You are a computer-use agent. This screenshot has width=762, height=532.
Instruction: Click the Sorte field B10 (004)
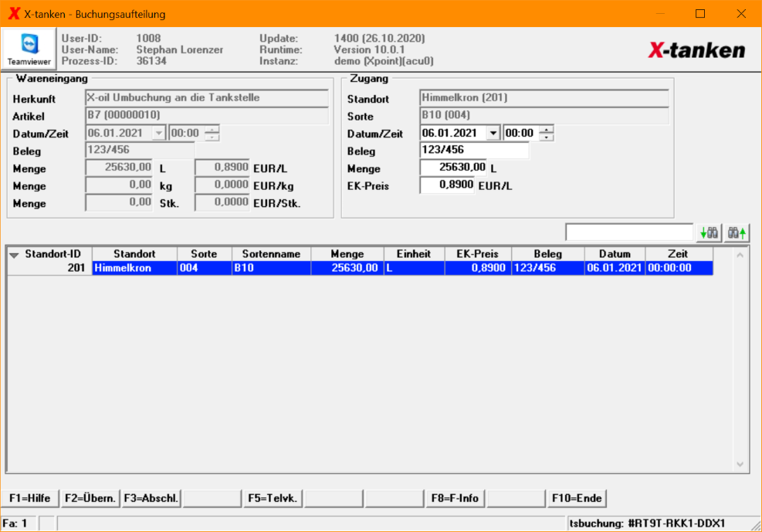pyautogui.click(x=544, y=115)
